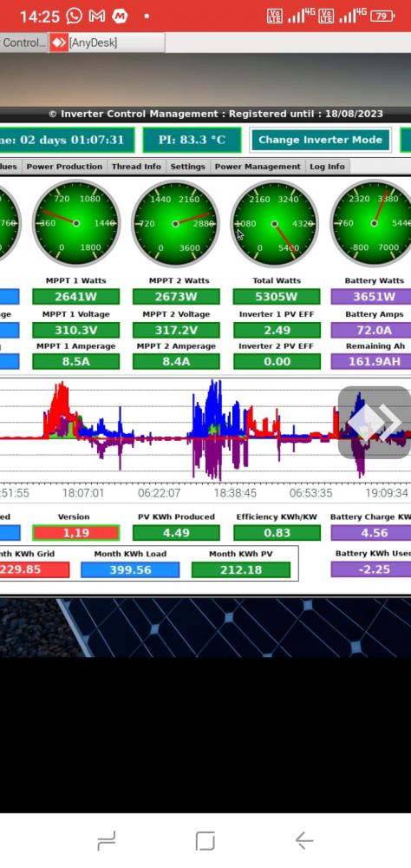The height and width of the screenshot is (868, 411).
Task: Click the MPPT 2 Amperage value 8.4A
Action: [x=176, y=361]
